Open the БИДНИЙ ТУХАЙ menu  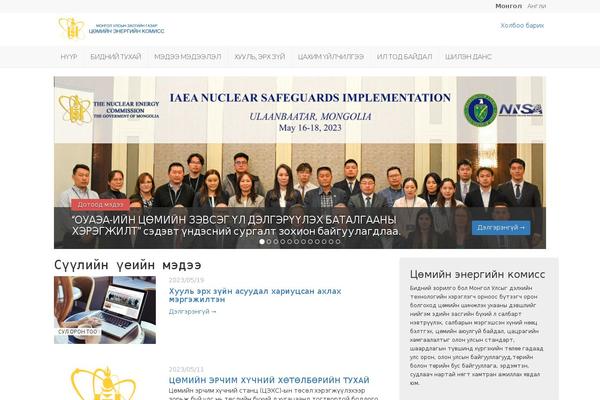point(116,57)
